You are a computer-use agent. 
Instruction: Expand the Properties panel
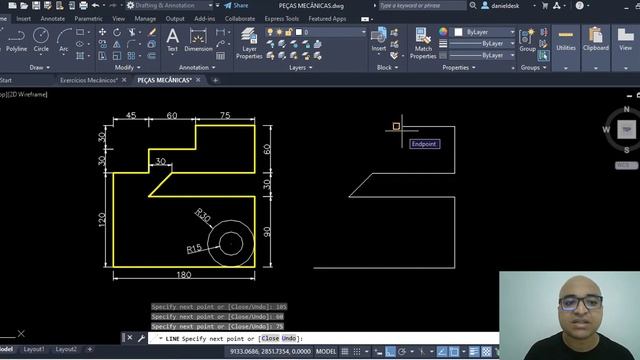coord(459,67)
